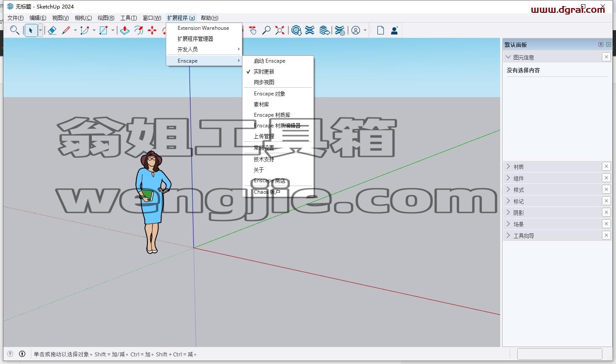Click the Zoom Extents tool

pyautogui.click(x=280, y=30)
